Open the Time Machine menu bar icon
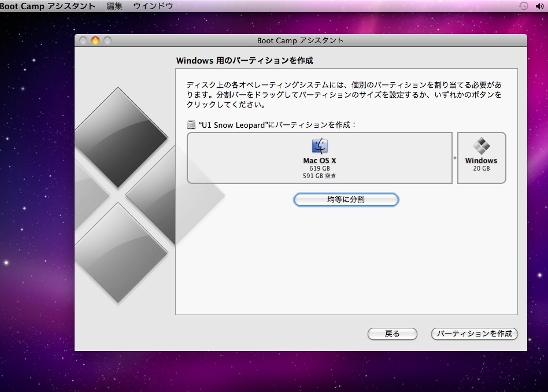This screenshot has height=392, width=548. [x=523, y=6]
